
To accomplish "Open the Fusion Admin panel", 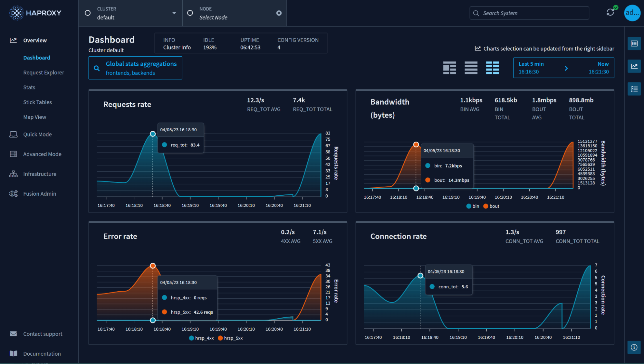I will (x=40, y=193).
